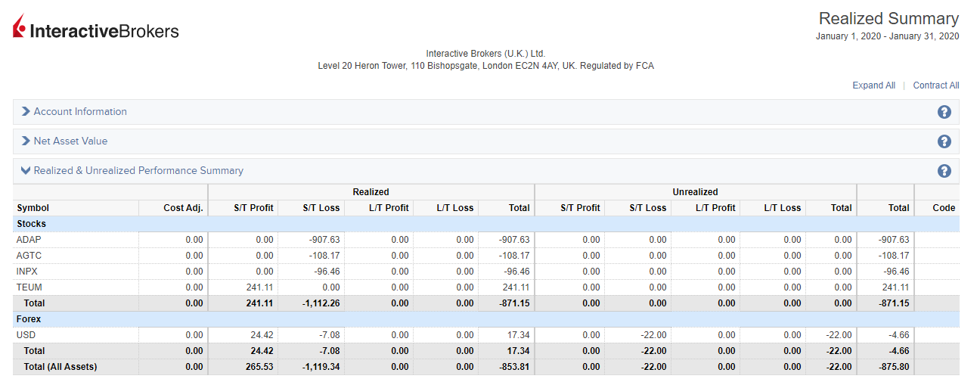Click the Symbol column header
This screenshot has width=980, height=382.
coord(33,208)
